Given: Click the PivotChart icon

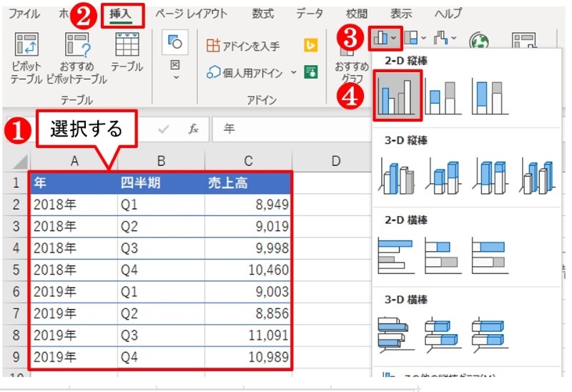Looking at the screenshot, I should 524,41.
